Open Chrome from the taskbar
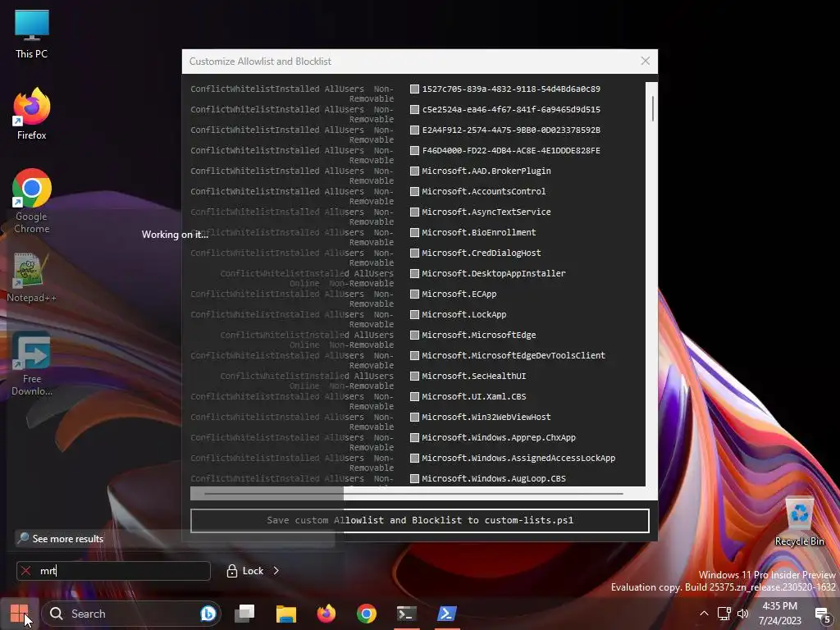This screenshot has height=630, width=840. click(367, 614)
